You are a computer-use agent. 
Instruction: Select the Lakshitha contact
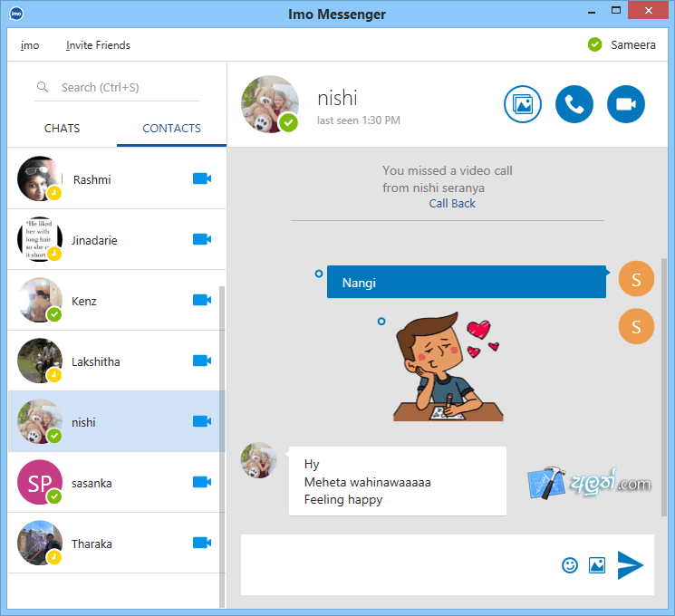pyautogui.click(x=117, y=361)
